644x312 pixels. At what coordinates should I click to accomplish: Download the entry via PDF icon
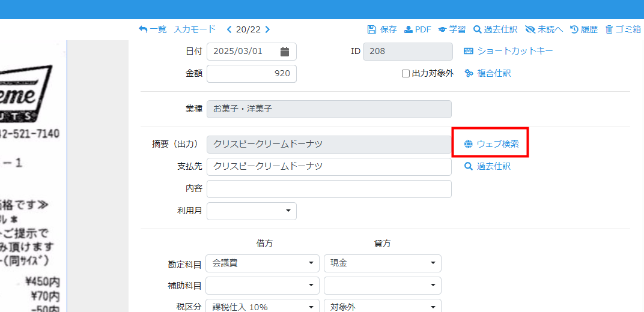(x=409, y=29)
